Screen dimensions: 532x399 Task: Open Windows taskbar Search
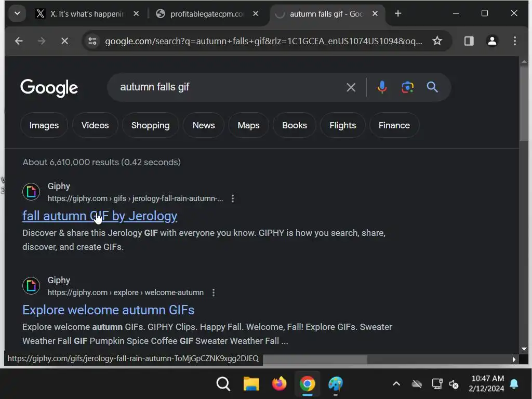[x=223, y=384]
